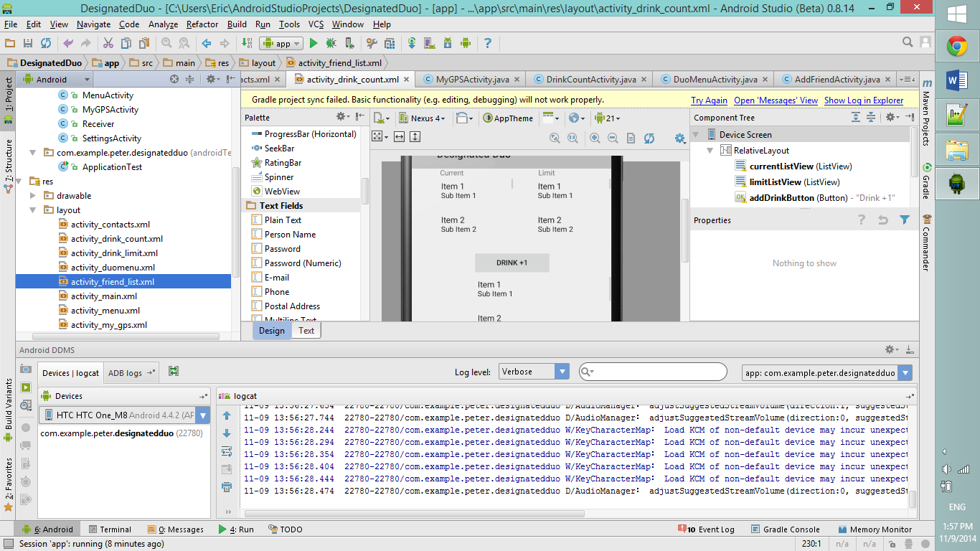The height and width of the screenshot is (551, 980).
Task: Open the Gradle Console button
Action: pos(786,529)
